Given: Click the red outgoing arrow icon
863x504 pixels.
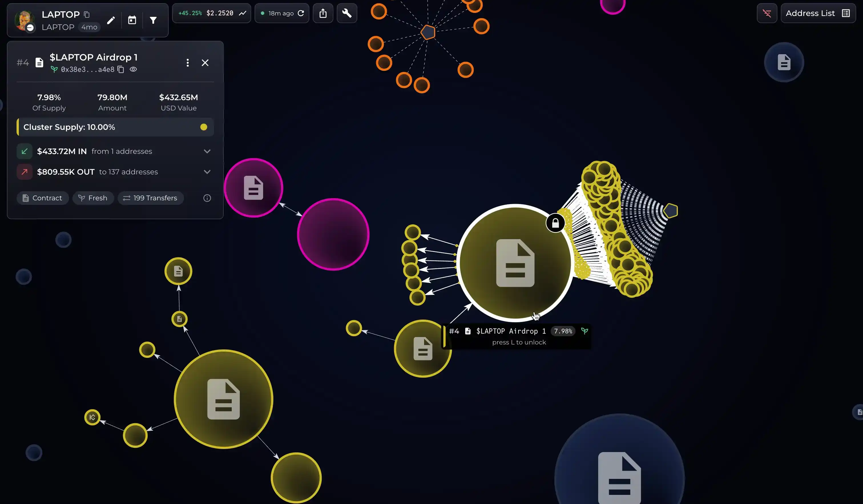Looking at the screenshot, I should (x=24, y=172).
